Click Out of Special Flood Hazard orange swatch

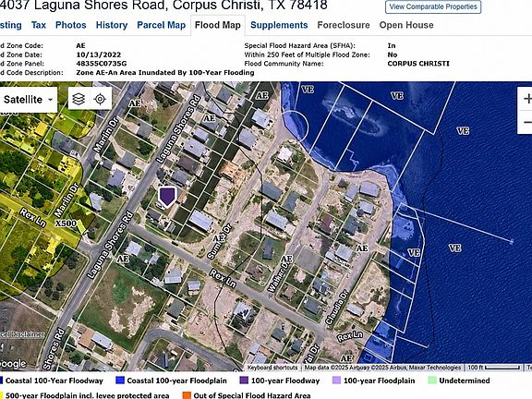(187, 395)
